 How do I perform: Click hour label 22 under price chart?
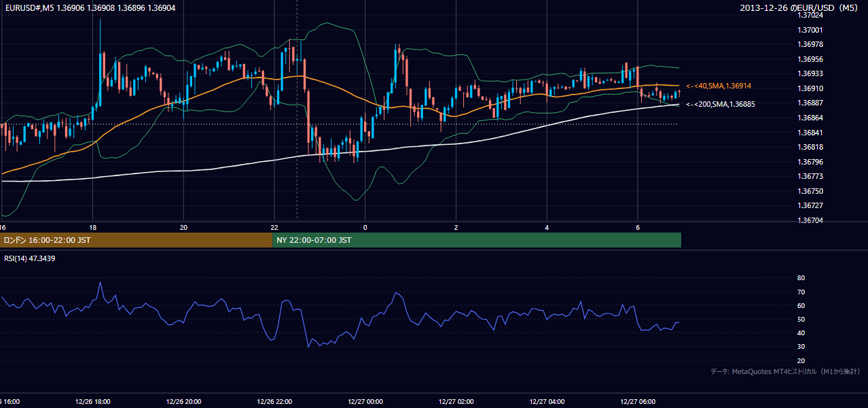coord(274,227)
